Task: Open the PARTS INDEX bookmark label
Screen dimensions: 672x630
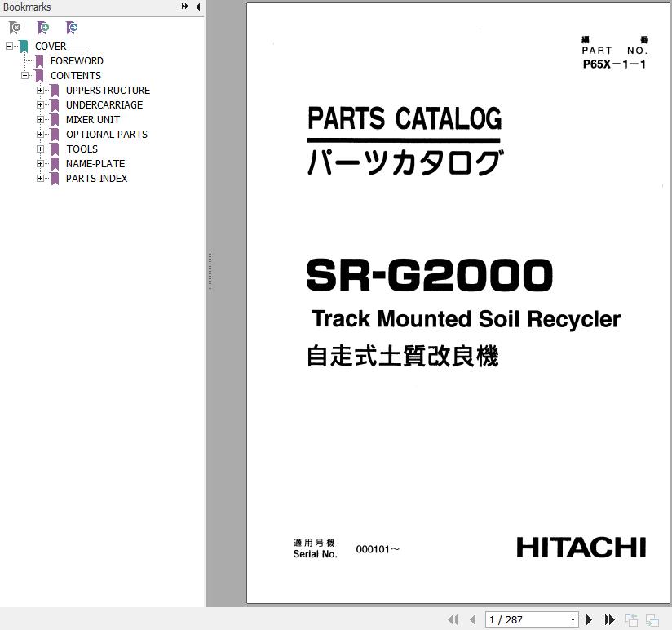Action: (96, 178)
